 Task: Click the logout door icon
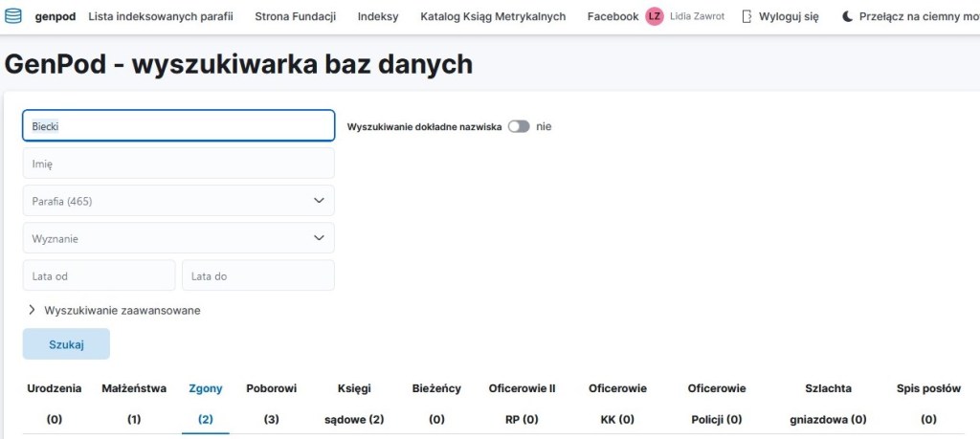click(746, 16)
